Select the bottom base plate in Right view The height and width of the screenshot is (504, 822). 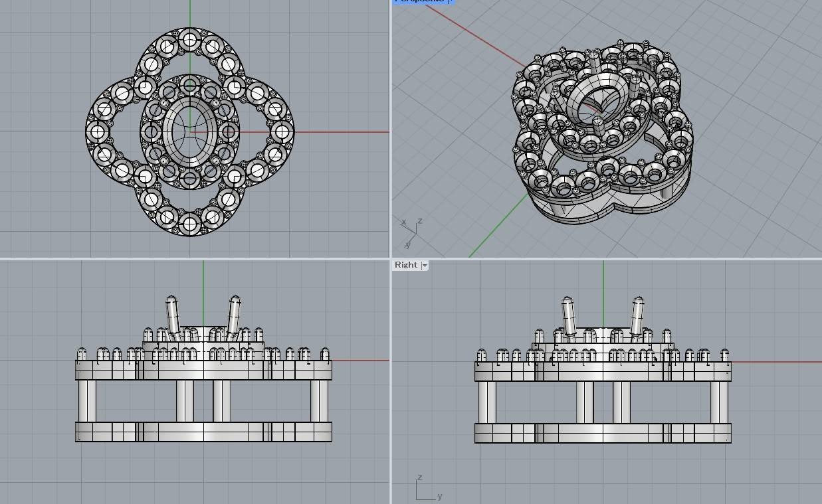(603, 433)
